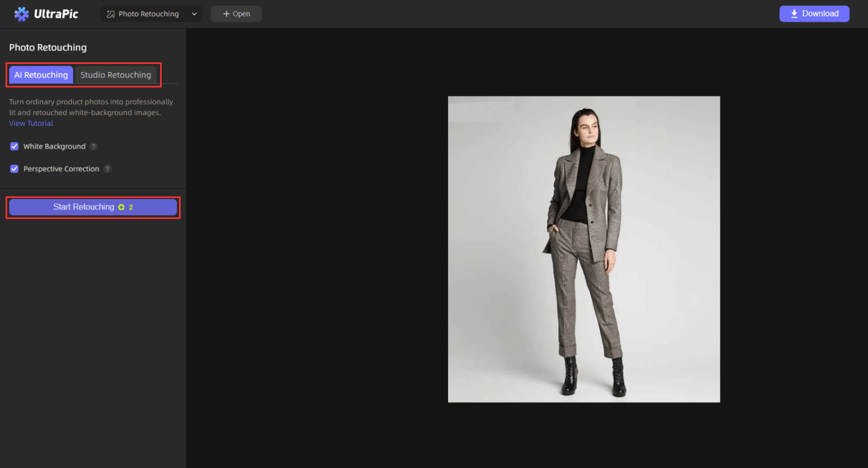Click the UltraPic brand name text
The height and width of the screenshot is (468, 868).
pos(56,14)
